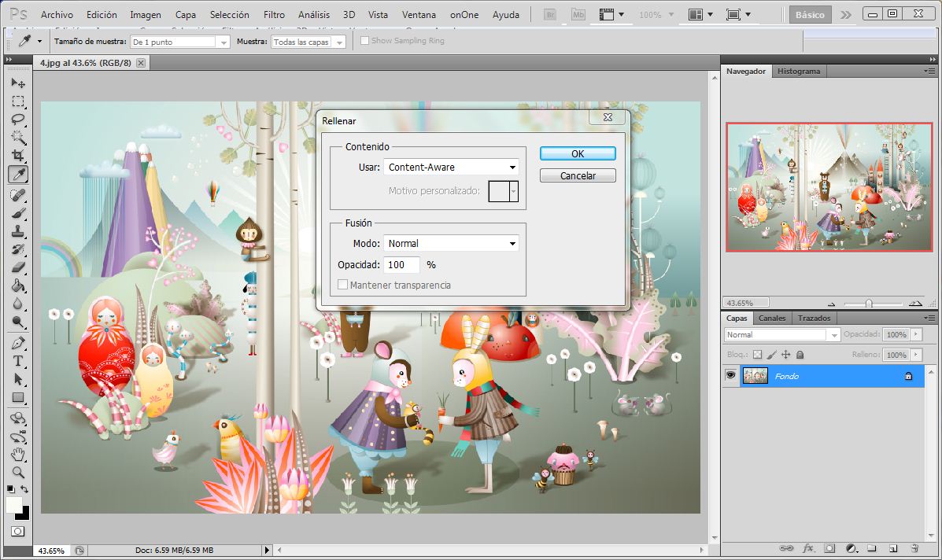The height and width of the screenshot is (560, 942).
Task: Add a layer mask in the Capas panel
Action: click(829, 548)
